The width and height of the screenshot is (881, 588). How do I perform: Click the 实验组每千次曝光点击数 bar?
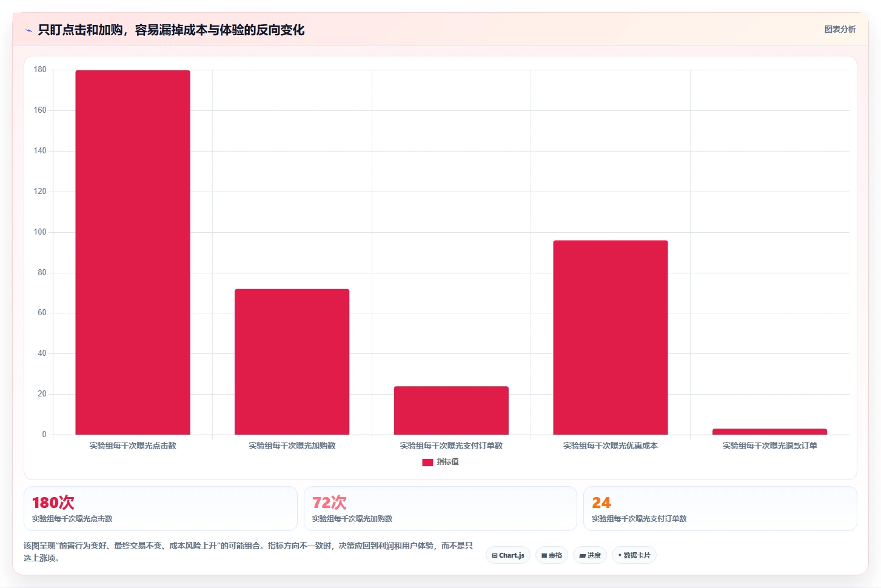coord(133,253)
